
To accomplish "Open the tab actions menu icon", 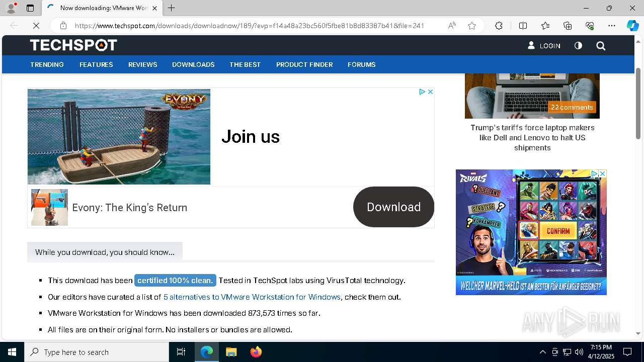I will coord(30,8).
